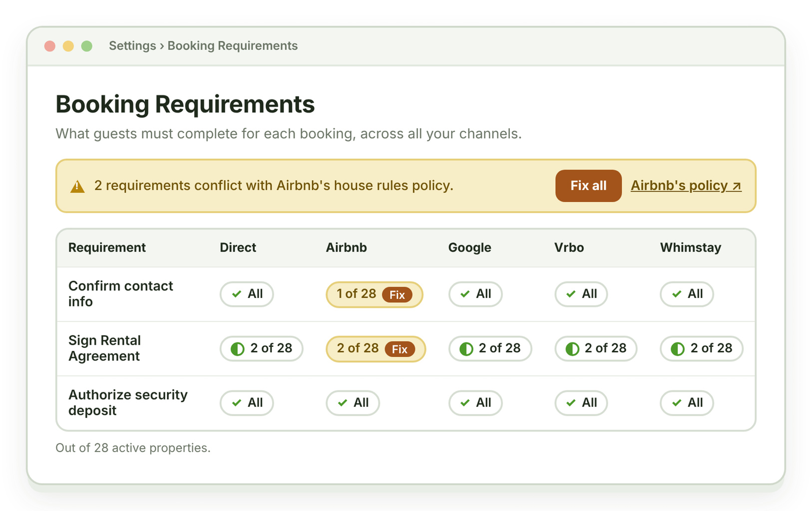Open Vrbo All pill for Authorize security deposit
812x511 pixels.
[581, 403]
